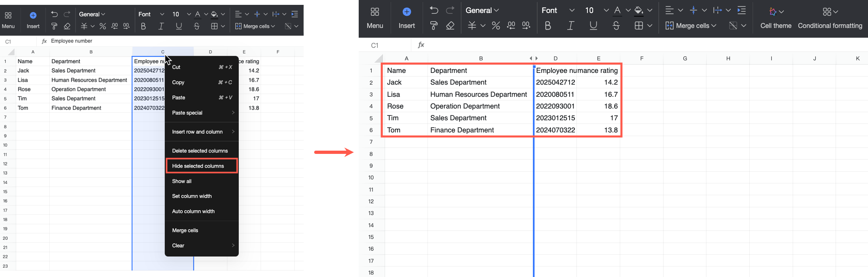868x277 pixels.
Task: Click horizontal align icon in right screenshot
Action: pos(670,11)
